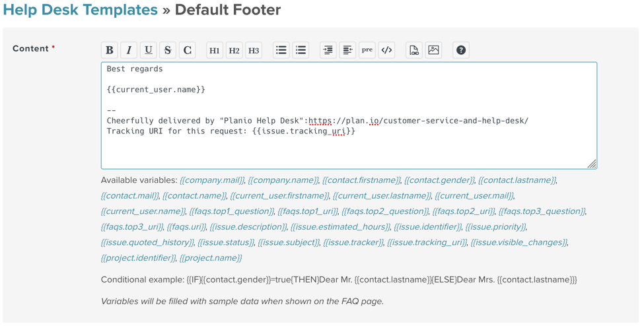Insert an unordered bullet list

pos(281,50)
